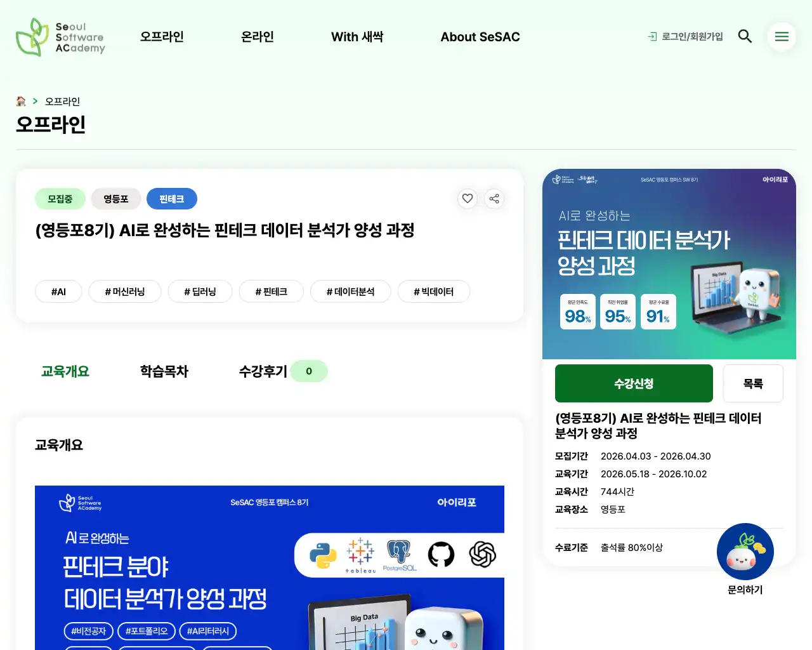Toggle the heart favorite on the course card
The height and width of the screenshot is (650, 812).
(468, 199)
